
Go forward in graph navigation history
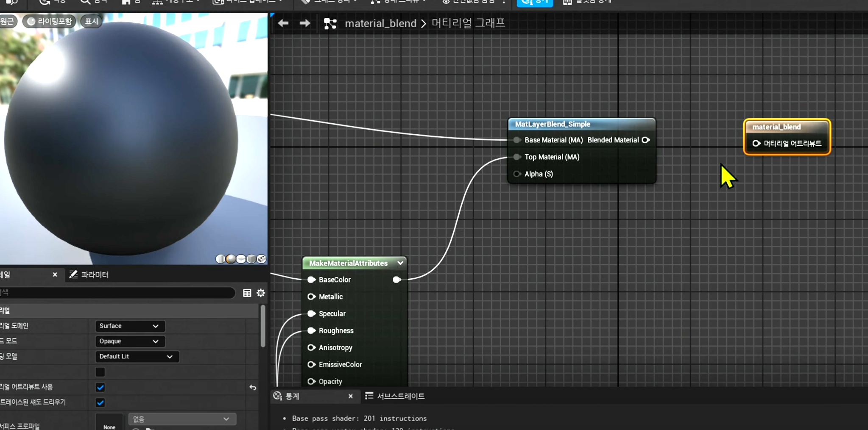coord(305,23)
